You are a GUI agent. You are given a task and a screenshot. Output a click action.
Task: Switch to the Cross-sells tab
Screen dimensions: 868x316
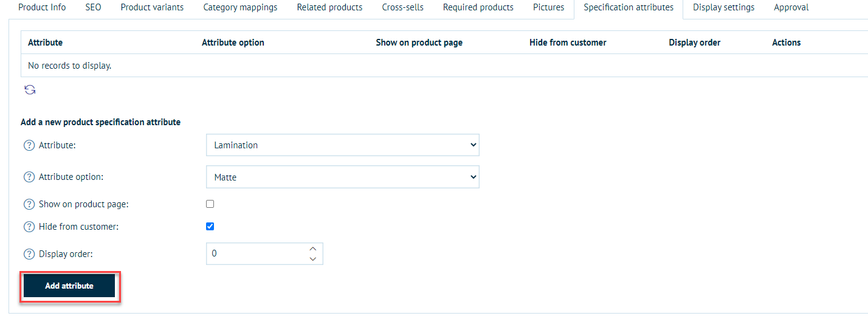pyautogui.click(x=403, y=7)
